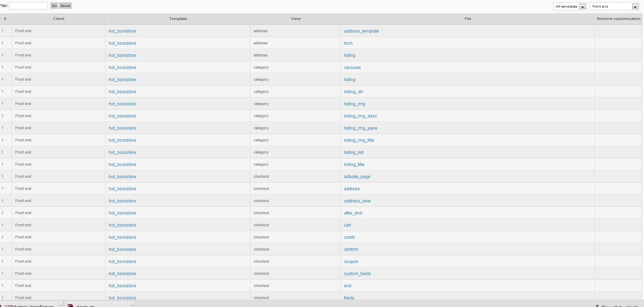The width and height of the screenshot is (644, 307).
Task: Select the cart file link
Action: point(347,225)
